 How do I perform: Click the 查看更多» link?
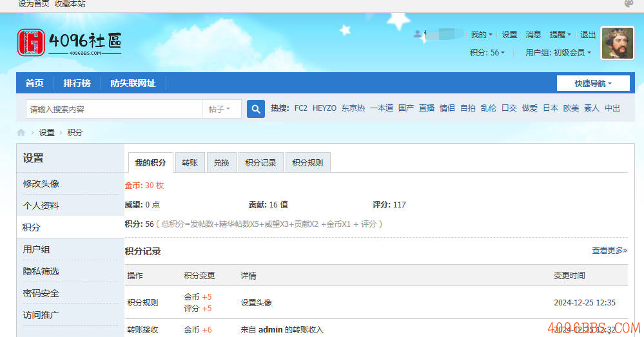tap(609, 250)
